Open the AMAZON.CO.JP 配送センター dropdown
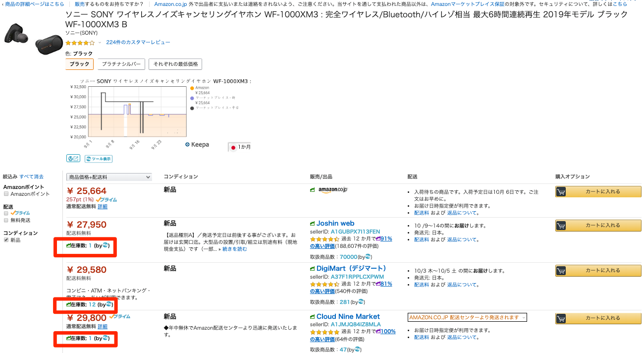This screenshot has height=353, width=644. click(467, 317)
